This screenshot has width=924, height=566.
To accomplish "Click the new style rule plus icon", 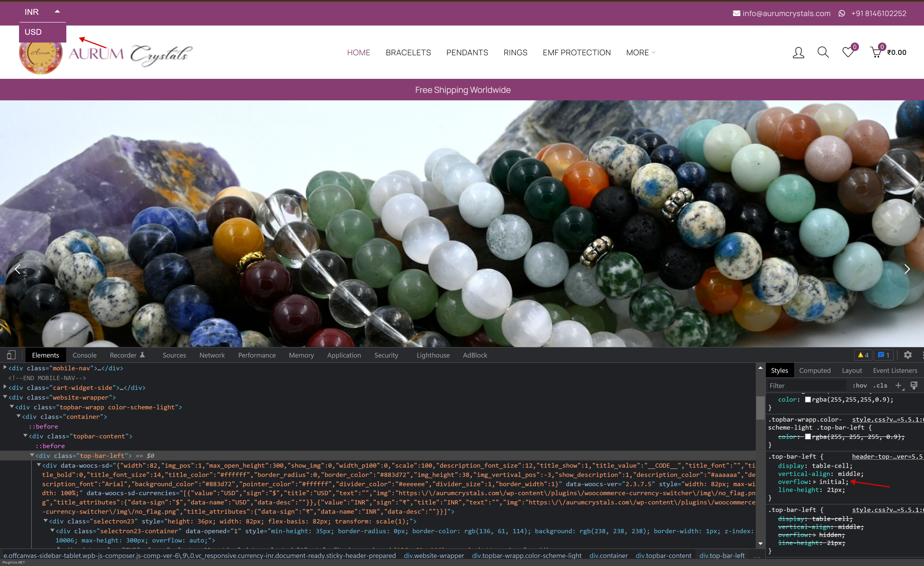I will tap(898, 385).
